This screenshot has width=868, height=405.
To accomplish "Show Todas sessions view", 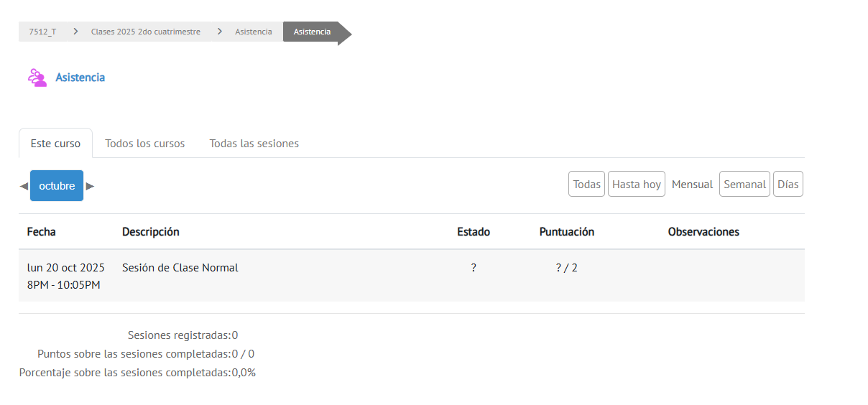I will coord(586,185).
